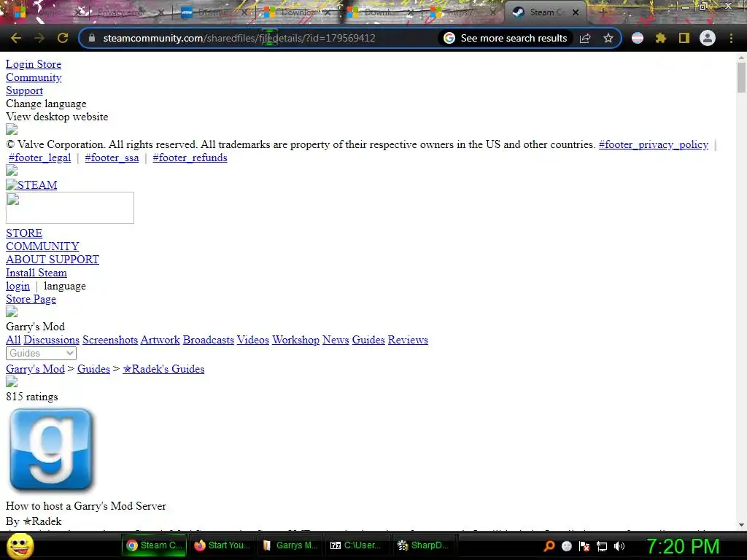Open the network tray icon

602,546
